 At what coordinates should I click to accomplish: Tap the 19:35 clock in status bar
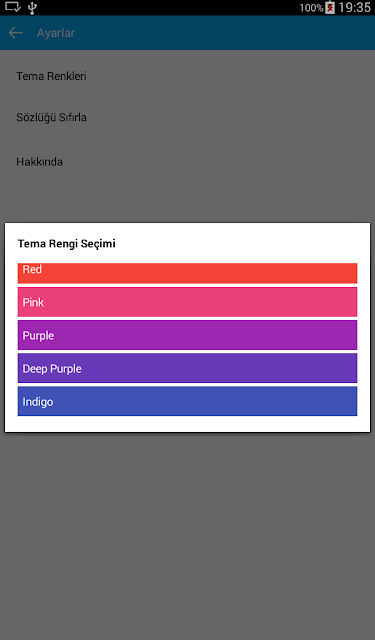click(354, 7)
